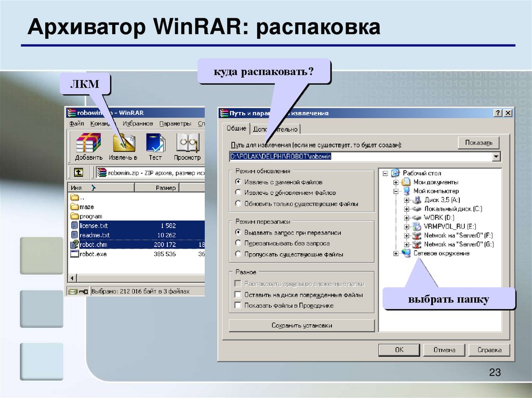The height and width of the screenshot is (398, 532).
Task: Enable Оставить на диске поврежденные файлы
Action: coord(238,294)
